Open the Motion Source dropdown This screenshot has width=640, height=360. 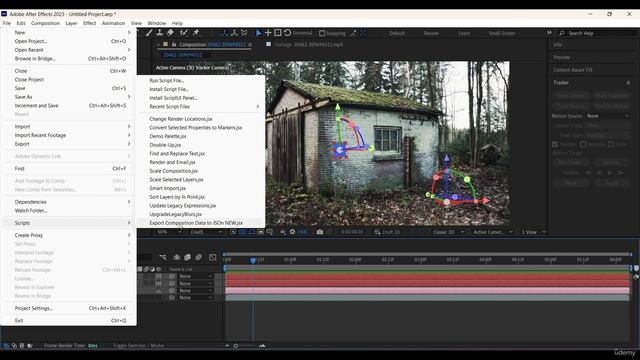pos(608,116)
